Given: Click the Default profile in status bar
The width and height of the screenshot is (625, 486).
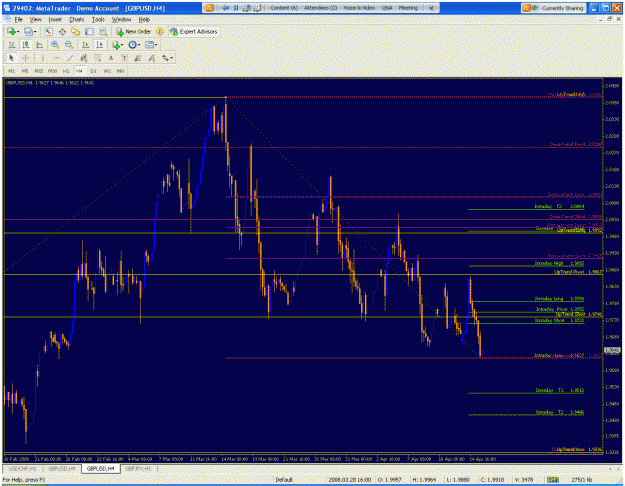Looking at the screenshot, I should point(284,480).
